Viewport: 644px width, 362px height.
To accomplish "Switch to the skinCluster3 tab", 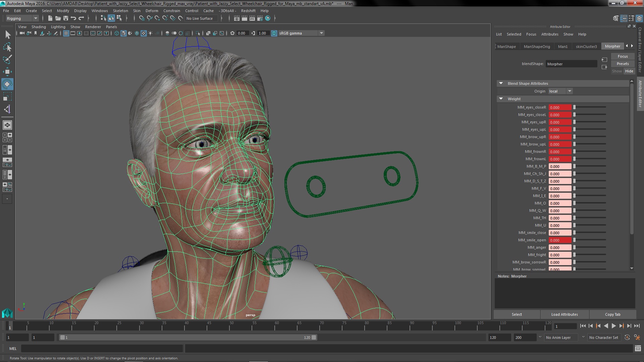I will 586,47.
